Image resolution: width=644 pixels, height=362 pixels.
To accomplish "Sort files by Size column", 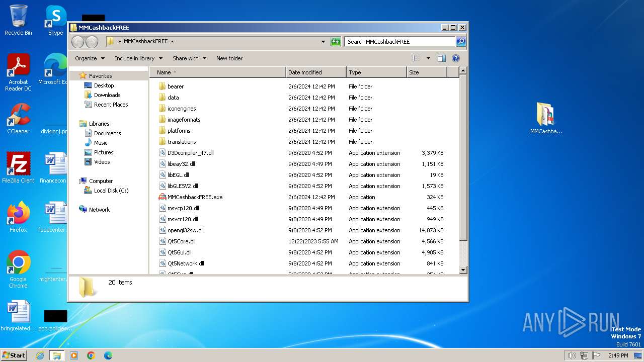I will click(x=427, y=72).
